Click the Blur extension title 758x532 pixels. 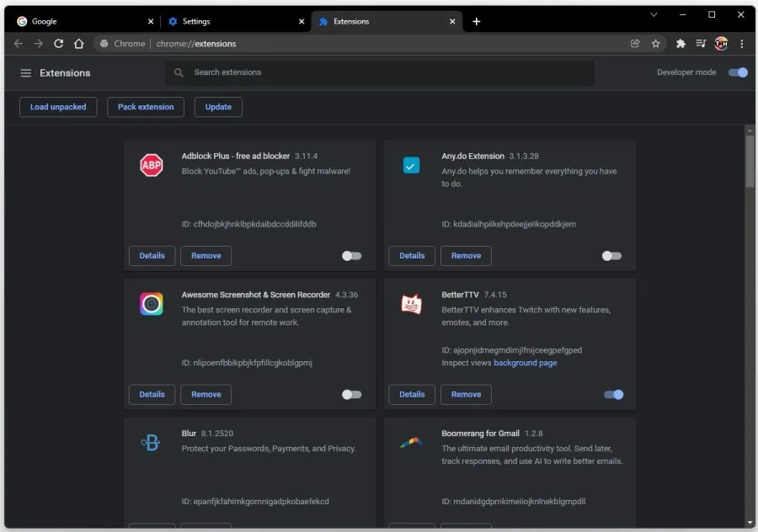(x=189, y=434)
